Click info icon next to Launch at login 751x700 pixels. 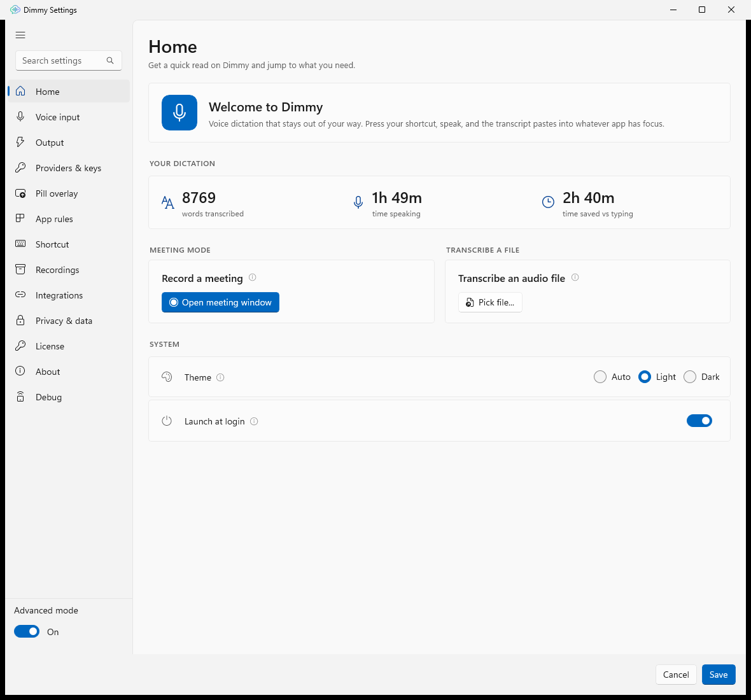click(255, 421)
